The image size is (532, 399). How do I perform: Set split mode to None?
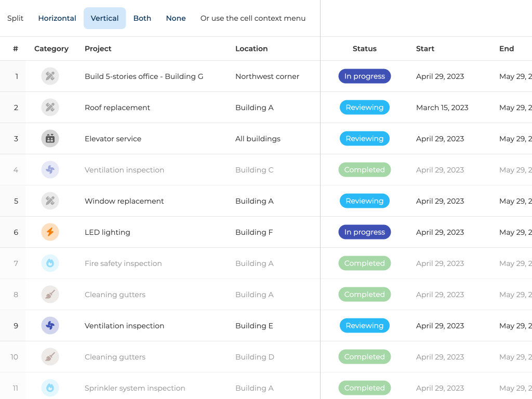[x=176, y=18]
